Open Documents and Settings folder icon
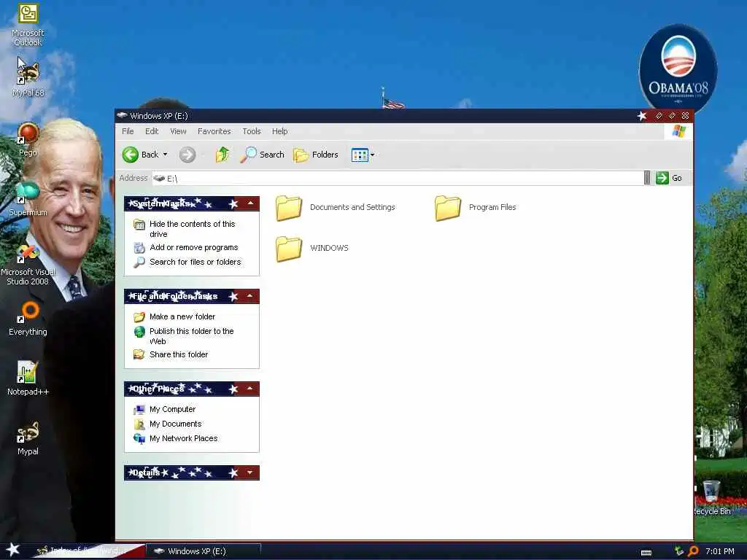747x560 pixels. tap(289, 208)
